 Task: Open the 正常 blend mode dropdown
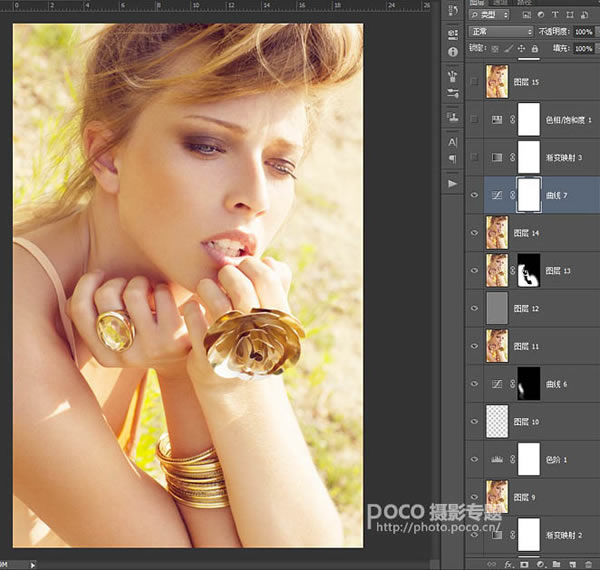pyautogui.click(x=501, y=32)
